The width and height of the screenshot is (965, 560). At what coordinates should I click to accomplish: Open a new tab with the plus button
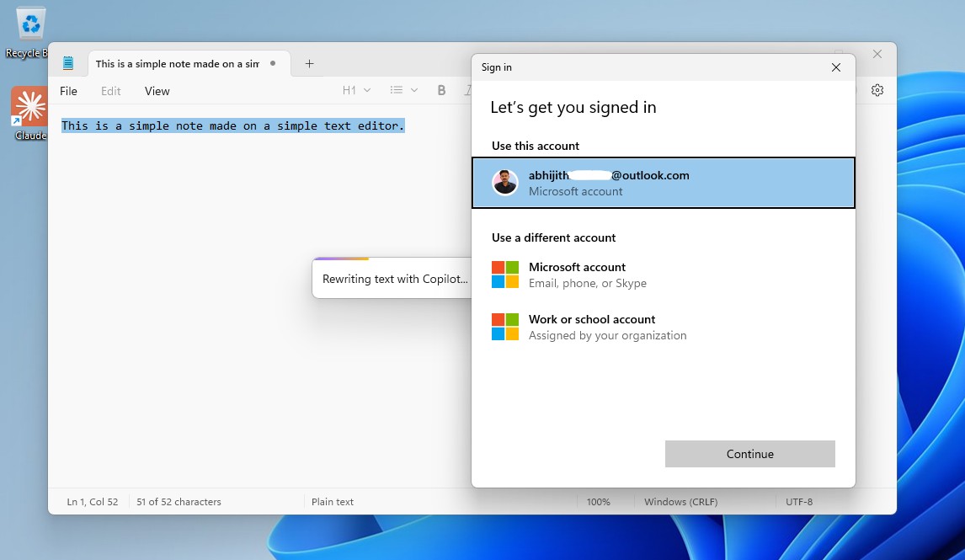309,63
